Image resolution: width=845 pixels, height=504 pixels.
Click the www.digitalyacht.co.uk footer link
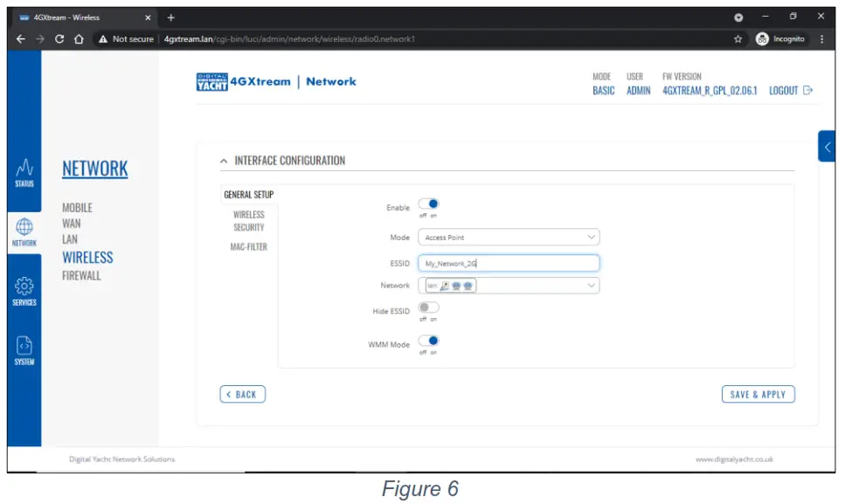tap(734, 459)
